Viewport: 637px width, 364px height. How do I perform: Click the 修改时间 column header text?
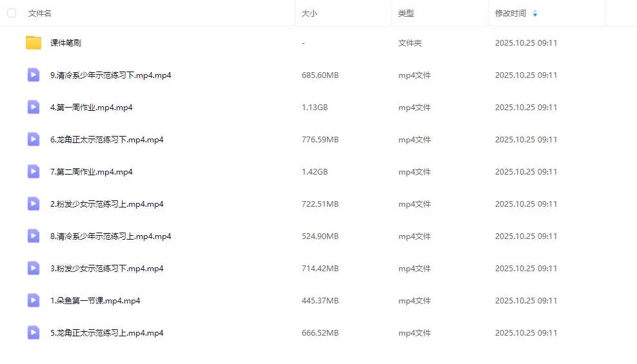[x=510, y=14]
